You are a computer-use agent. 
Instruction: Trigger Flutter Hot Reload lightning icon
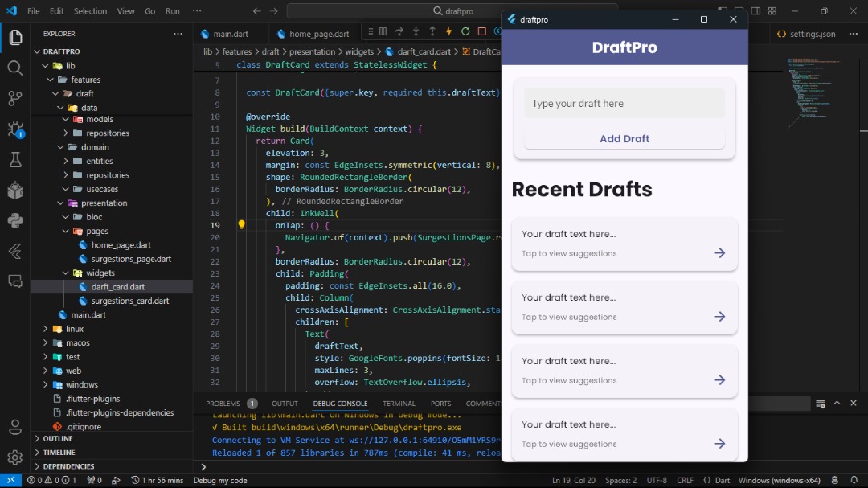click(449, 31)
